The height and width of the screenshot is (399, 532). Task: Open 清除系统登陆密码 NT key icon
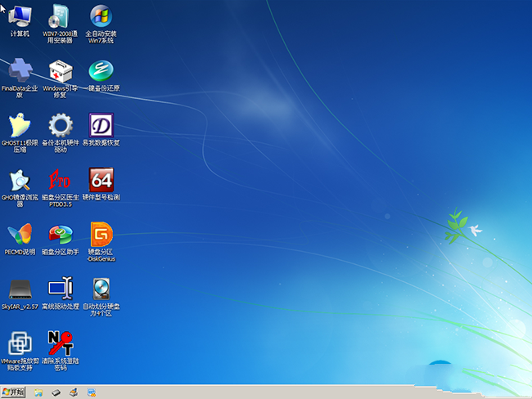(x=61, y=343)
